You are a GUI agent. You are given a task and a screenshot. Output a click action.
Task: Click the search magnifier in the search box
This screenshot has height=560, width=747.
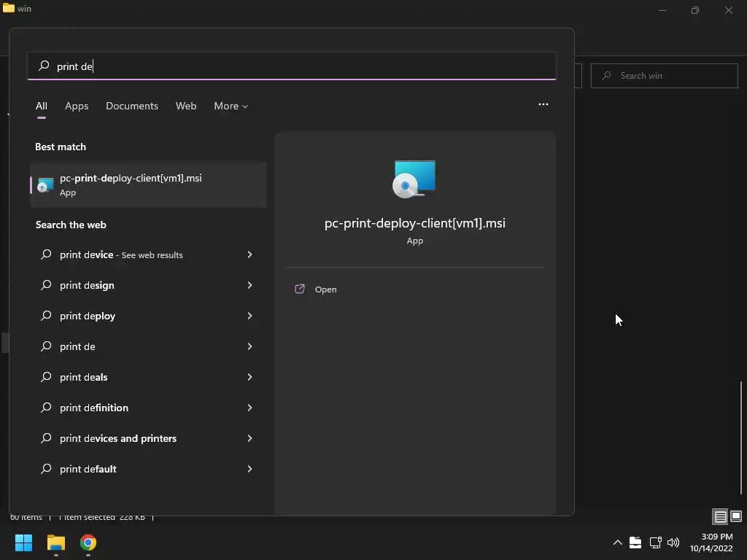click(44, 66)
